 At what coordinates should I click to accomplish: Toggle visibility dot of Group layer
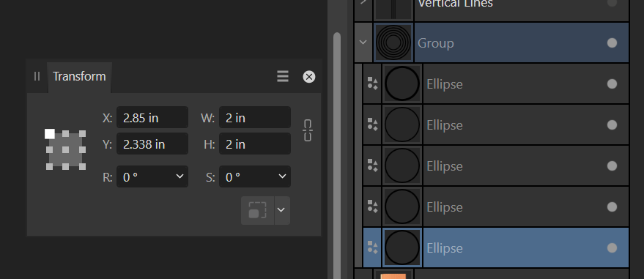click(x=612, y=43)
